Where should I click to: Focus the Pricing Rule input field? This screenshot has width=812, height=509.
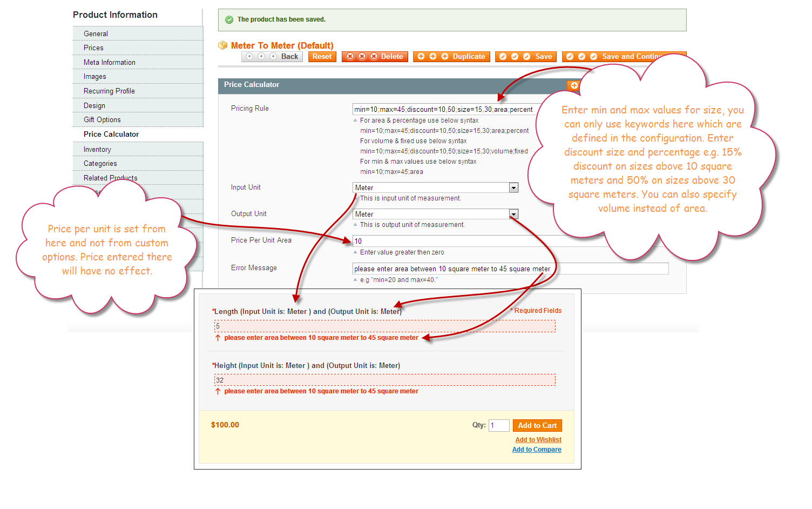(x=443, y=109)
